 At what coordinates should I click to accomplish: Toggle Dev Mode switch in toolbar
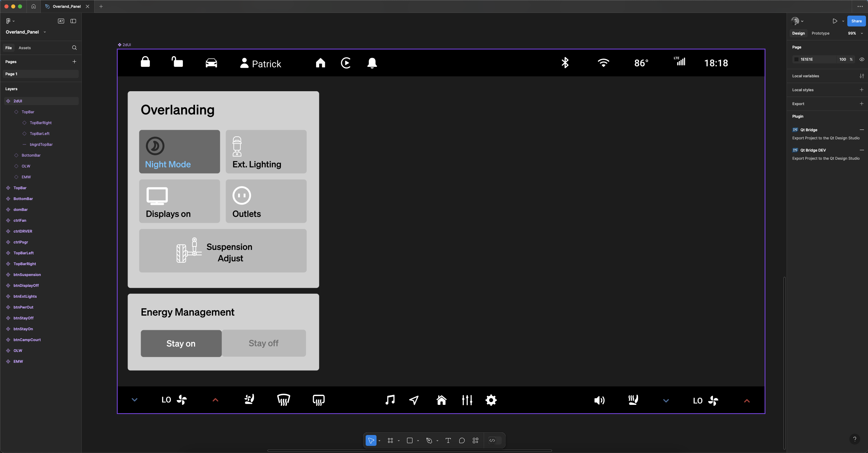(x=495, y=440)
